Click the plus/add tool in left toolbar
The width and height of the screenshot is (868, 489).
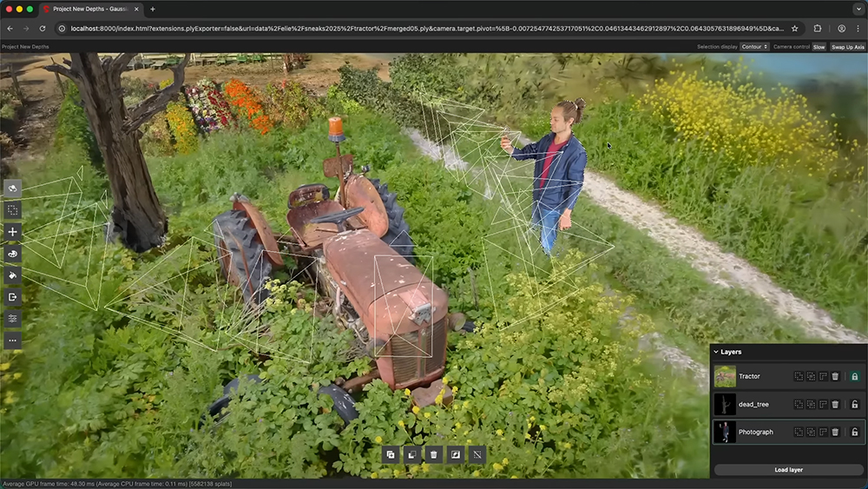(13, 232)
